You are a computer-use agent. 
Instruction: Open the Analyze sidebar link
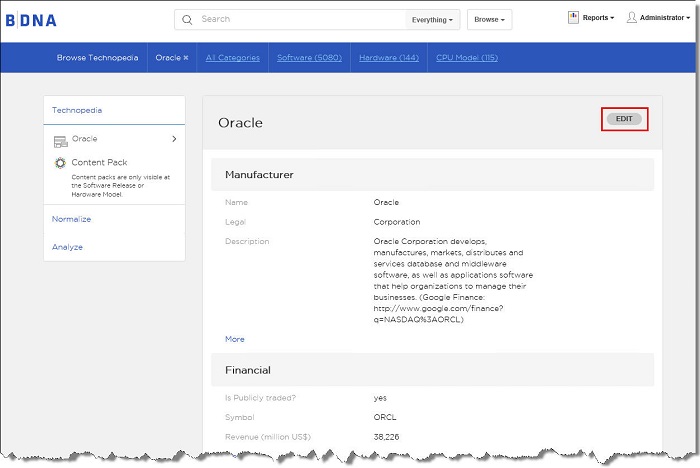[67, 247]
